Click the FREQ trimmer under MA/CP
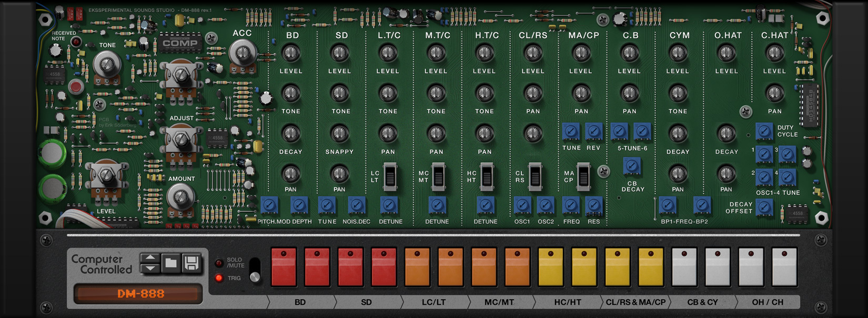The height and width of the screenshot is (318, 868). point(571,205)
